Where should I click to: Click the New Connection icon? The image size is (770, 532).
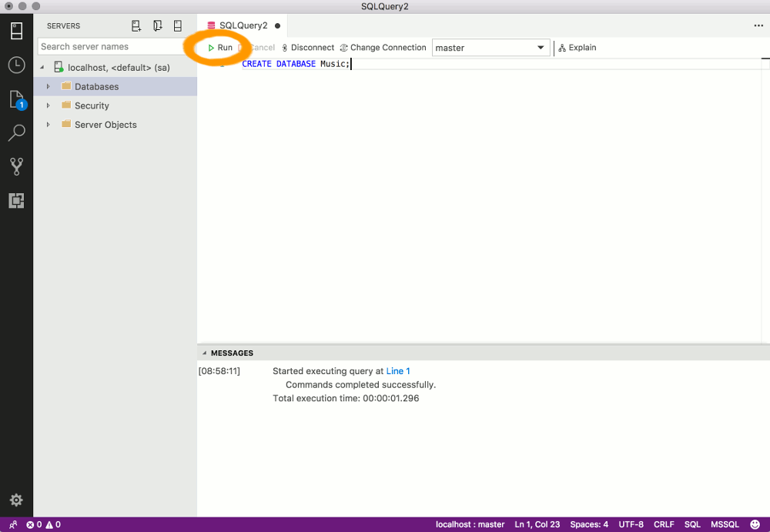pyautogui.click(x=136, y=25)
